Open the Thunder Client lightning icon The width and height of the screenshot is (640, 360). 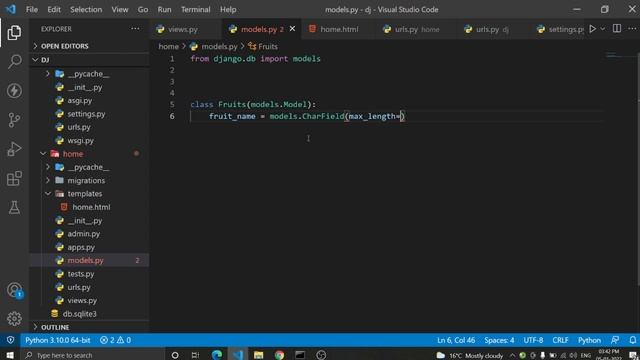click(14, 91)
